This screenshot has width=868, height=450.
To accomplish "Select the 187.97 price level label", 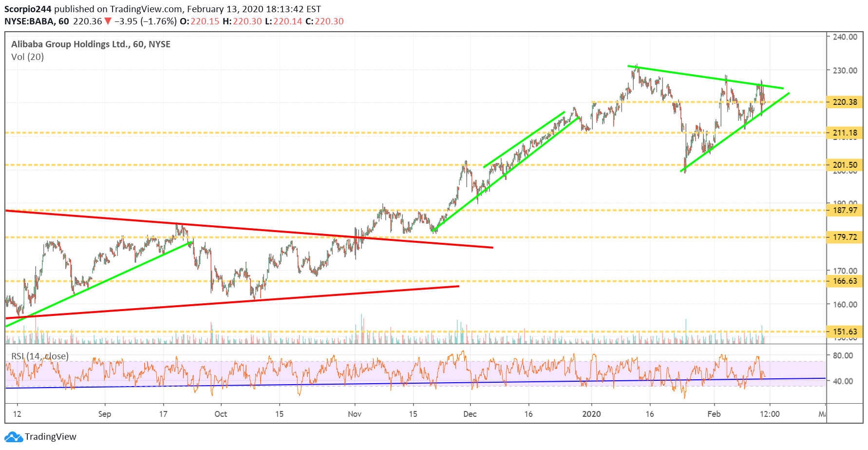I will click(x=845, y=210).
